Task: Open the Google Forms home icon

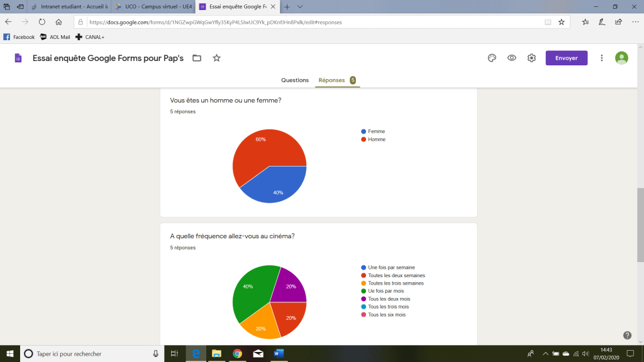Action: tap(18, 58)
